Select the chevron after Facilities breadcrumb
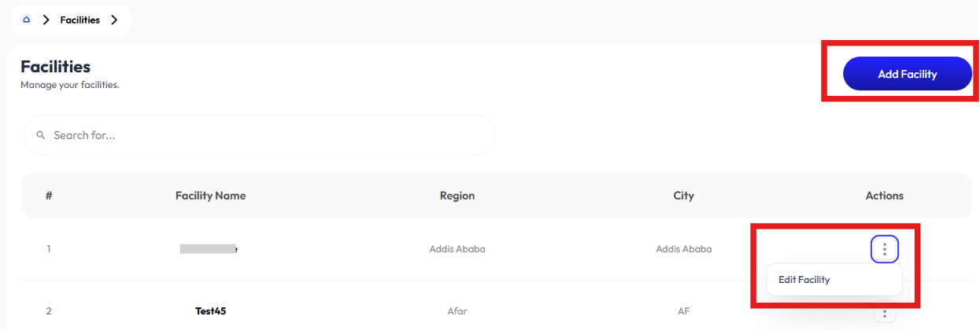Image resolution: width=980 pixels, height=331 pixels. (x=114, y=20)
